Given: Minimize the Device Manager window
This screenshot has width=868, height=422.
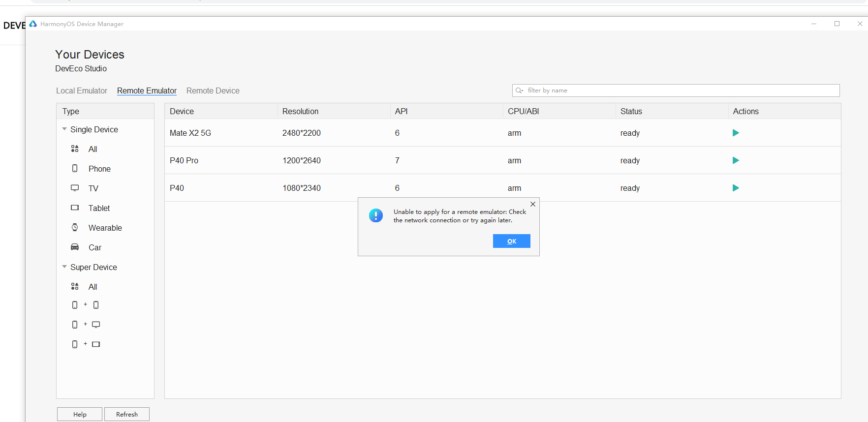Looking at the screenshot, I should pos(814,24).
